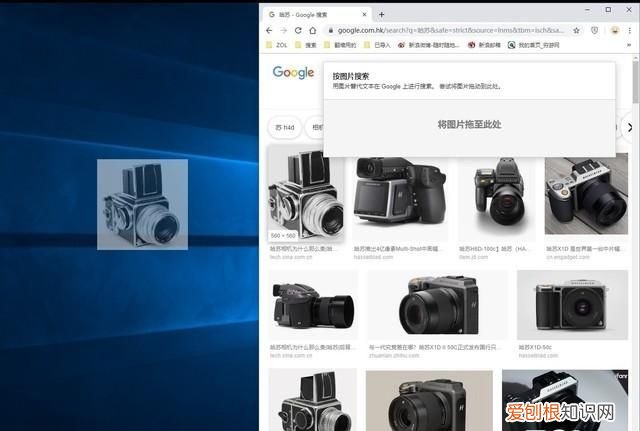Open the Chrome profile avatar
The image size is (640, 431).
click(x=615, y=31)
